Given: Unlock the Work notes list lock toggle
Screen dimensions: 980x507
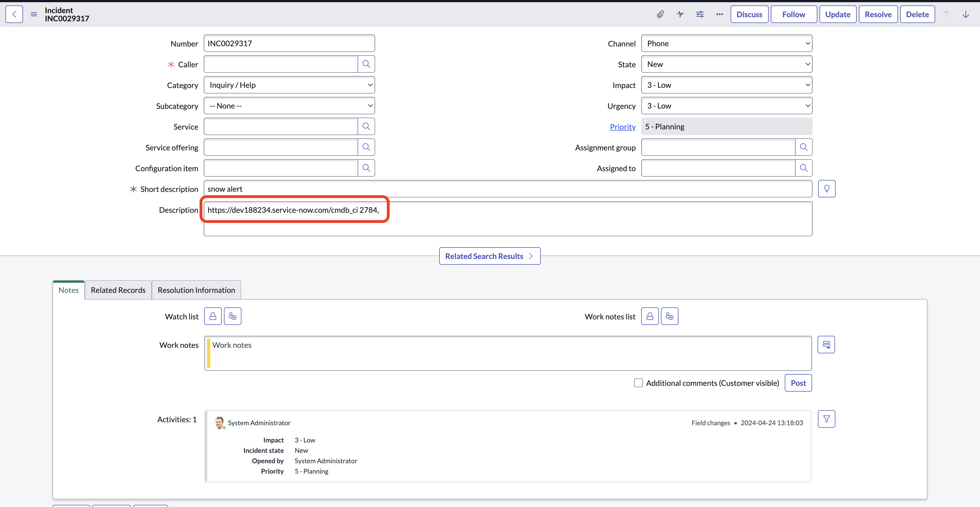Looking at the screenshot, I should coord(649,316).
